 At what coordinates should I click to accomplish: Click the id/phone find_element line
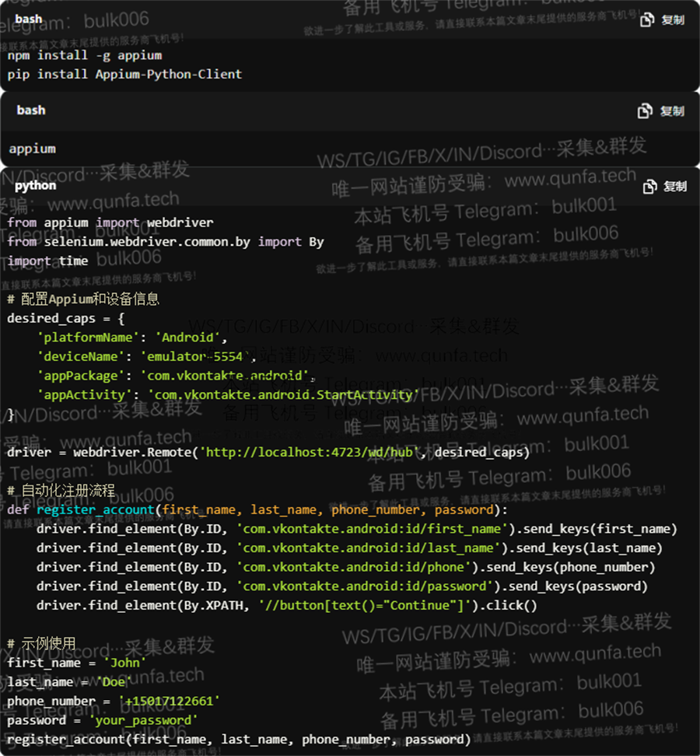click(x=345, y=567)
